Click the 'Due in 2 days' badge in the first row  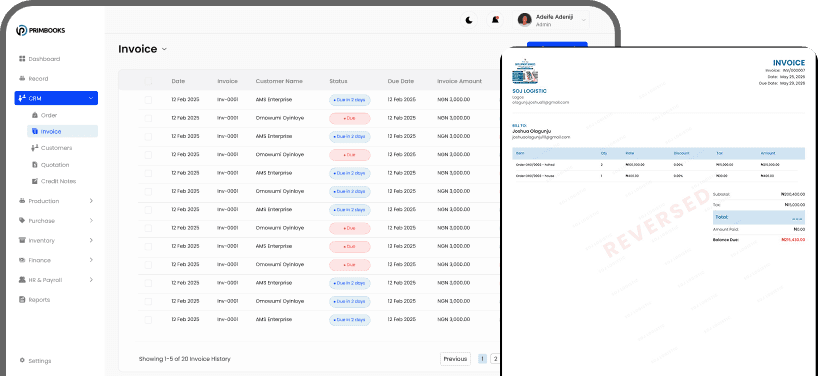[349, 100]
